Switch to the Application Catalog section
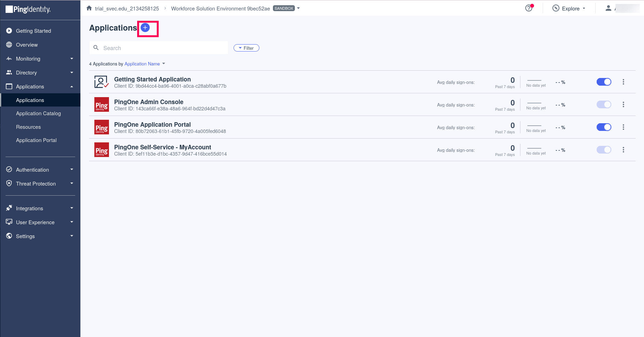The height and width of the screenshot is (337, 644). pyautogui.click(x=38, y=113)
